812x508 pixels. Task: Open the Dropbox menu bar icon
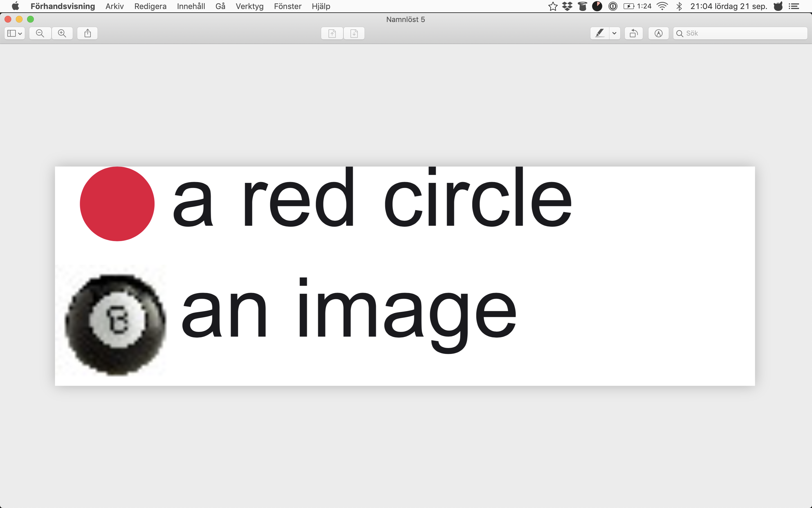[x=567, y=6]
